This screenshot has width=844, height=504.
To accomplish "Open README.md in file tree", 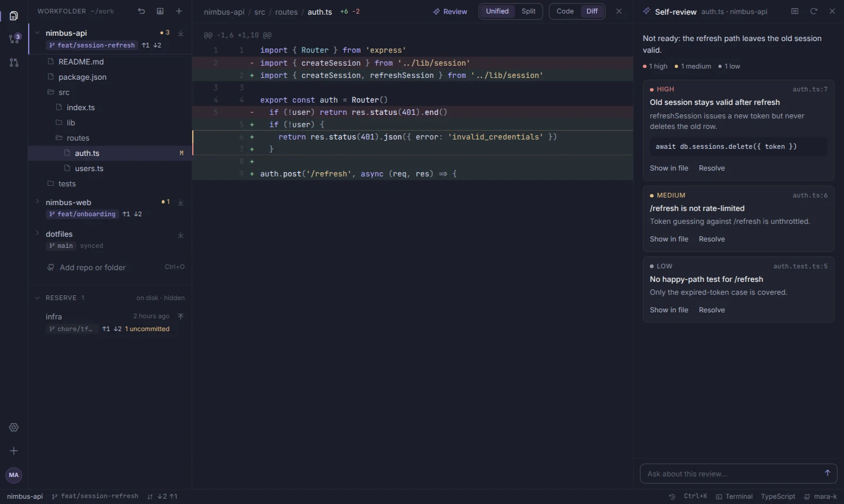I will click(110, 62).
